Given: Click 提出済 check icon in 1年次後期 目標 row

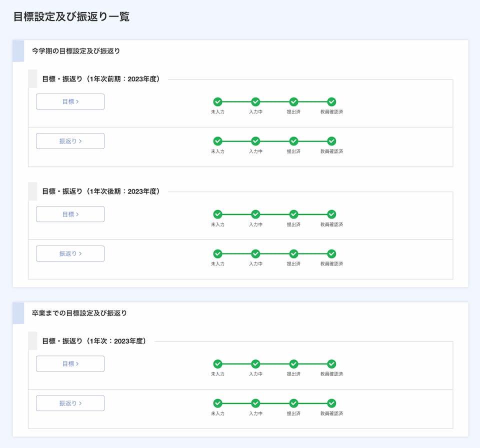Looking at the screenshot, I should point(293,214).
